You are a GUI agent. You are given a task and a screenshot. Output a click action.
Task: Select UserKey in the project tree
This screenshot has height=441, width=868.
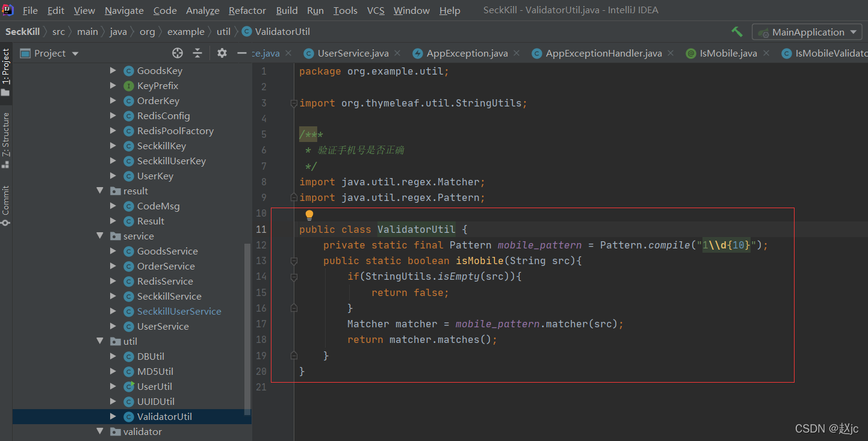point(155,176)
